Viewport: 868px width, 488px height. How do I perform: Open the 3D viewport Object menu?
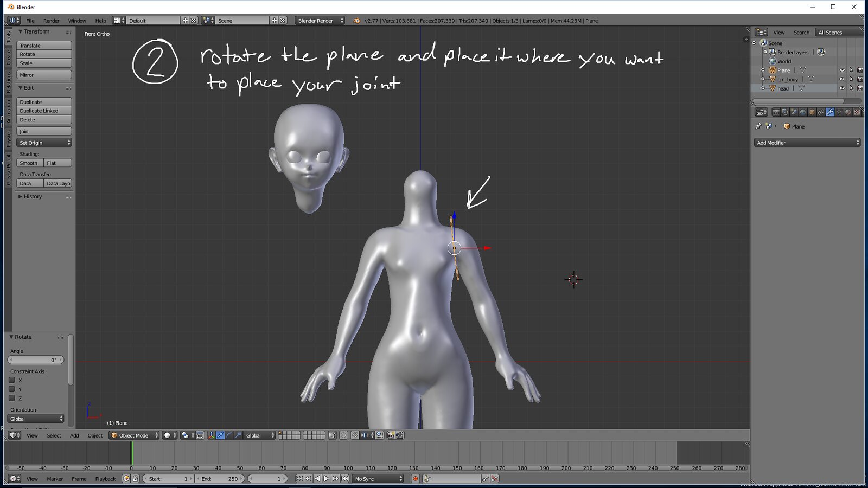coord(95,435)
